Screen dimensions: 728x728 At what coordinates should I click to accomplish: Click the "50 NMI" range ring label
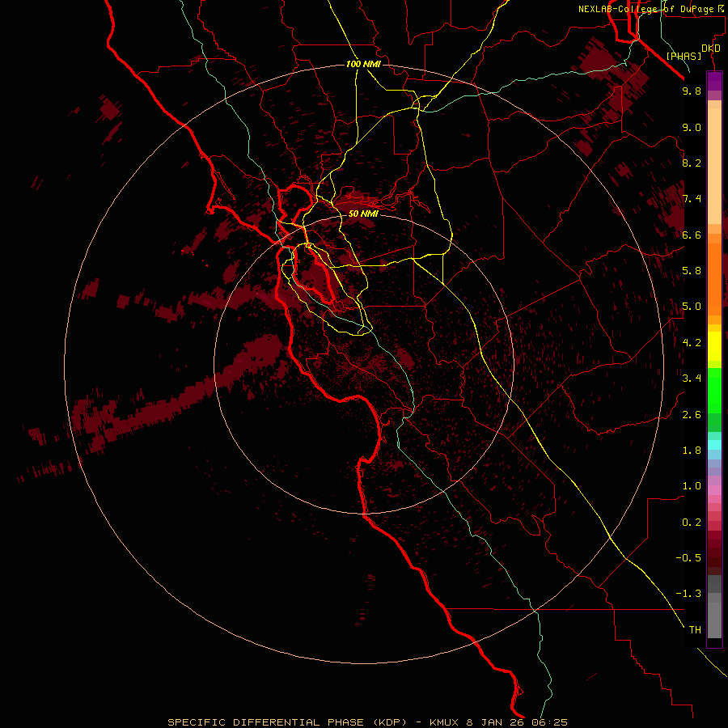[363, 214]
